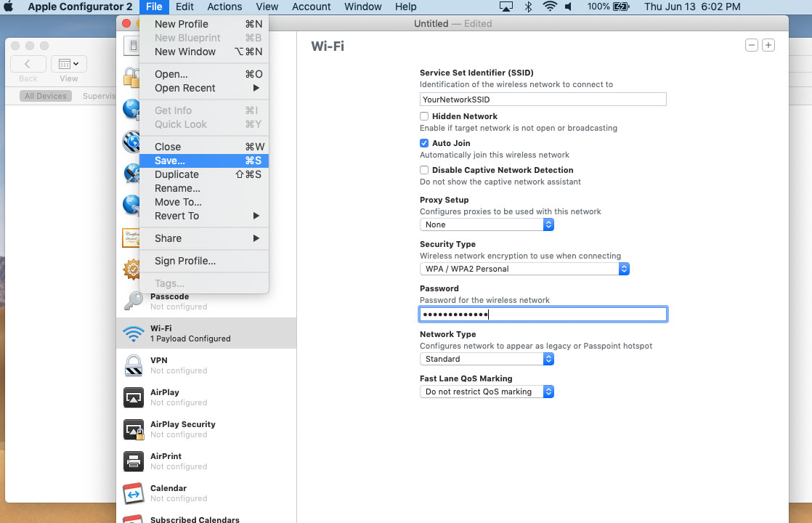Choose Move To... from the File menu
Image resolution: width=812 pixels, height=523 pixels.
pos(204,202)
